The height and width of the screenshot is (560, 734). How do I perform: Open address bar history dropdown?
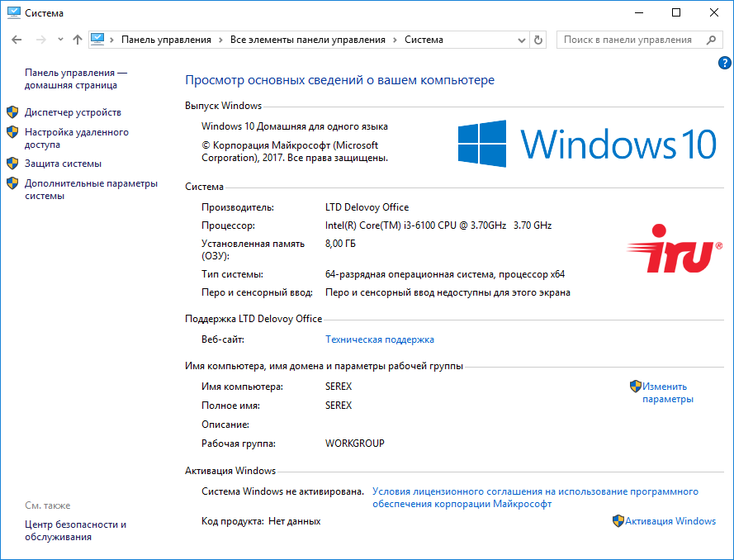pos(522,40)
